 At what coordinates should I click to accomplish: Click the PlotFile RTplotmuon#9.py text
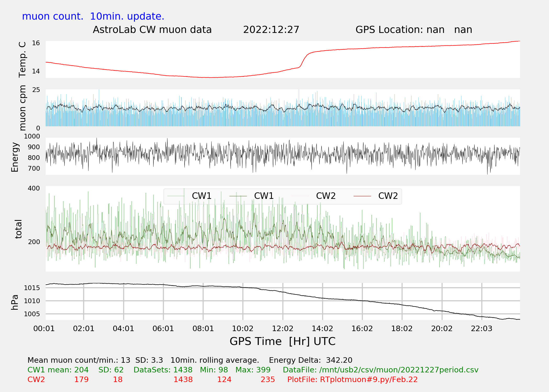(352, 379)
